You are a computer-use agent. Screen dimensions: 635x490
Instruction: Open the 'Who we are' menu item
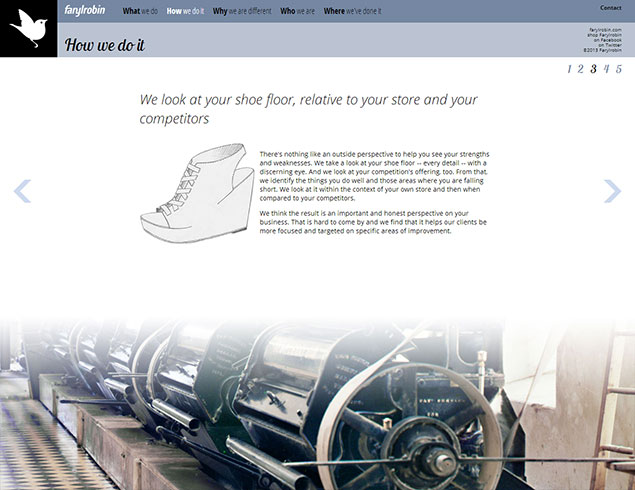297,11
